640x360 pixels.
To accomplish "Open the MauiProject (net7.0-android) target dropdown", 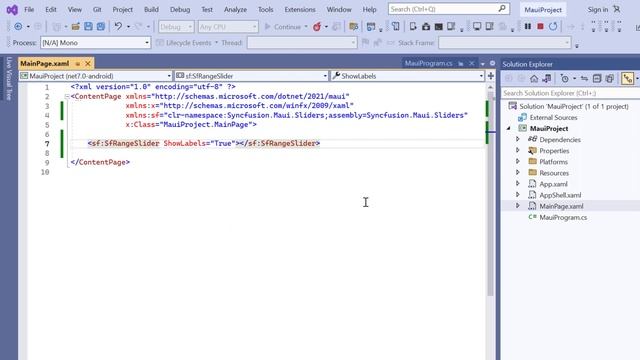I will [x=96, y=76].
